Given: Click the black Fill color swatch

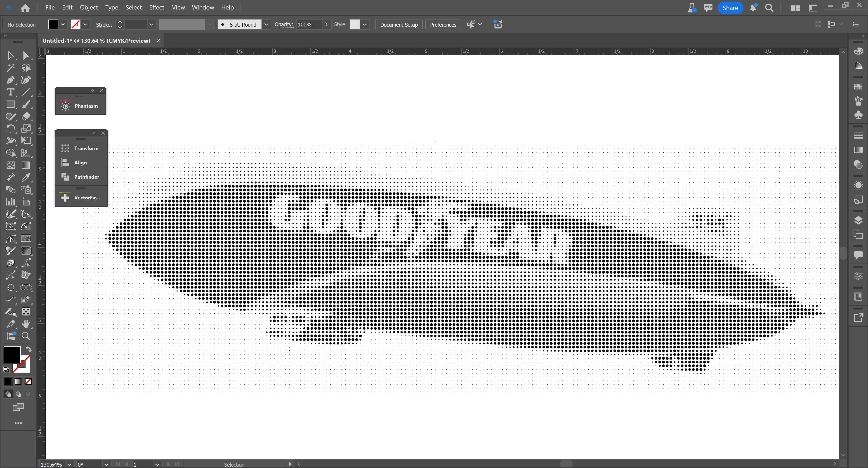Looking at the screenshot, I should tap(12, 354).
